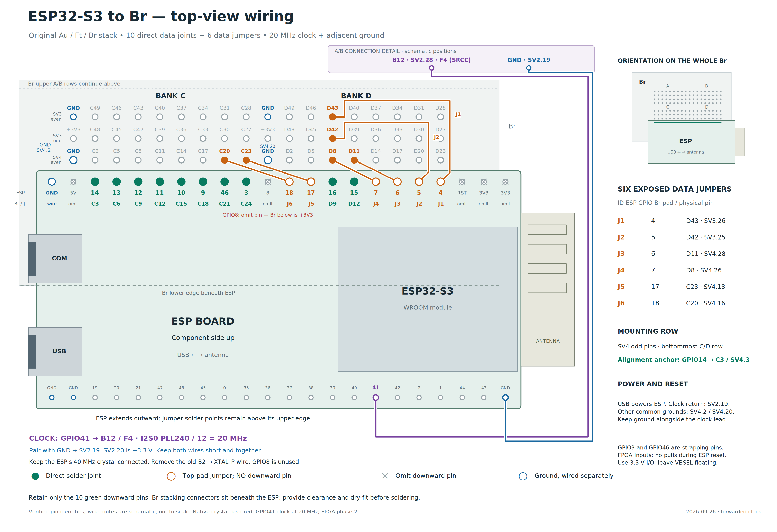Click the purple GPIO 41 pin on bottom row
777x532 pixels.
(x=376, y=398)
